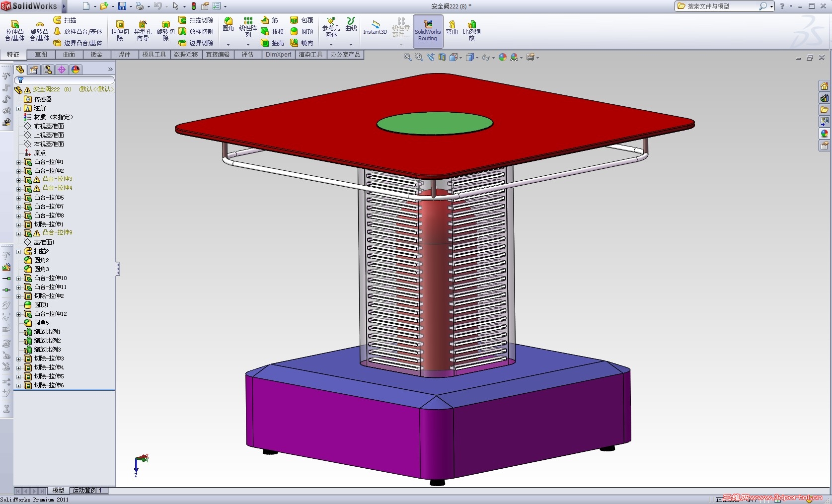This screenshot has width=832, height=504.
Task: Open Reference Geometry (参考几何体) dropdown arrow
Action: coord(331,45)
